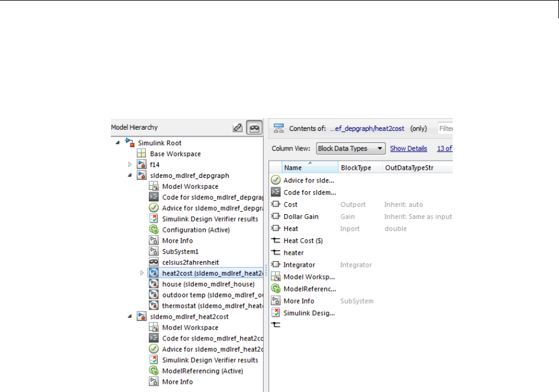559x392 pixels.
Task: Click the 'Inherit: Same as input' cell
Action: [418, 216]
